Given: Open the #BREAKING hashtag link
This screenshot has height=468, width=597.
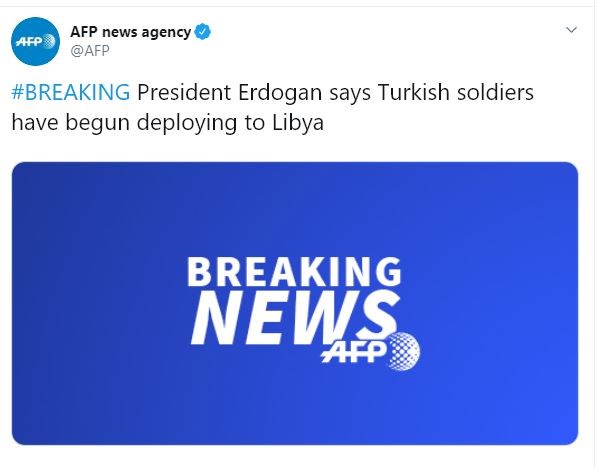Looking at the screenshot, I should pyautogui.click(x=71, y=93).
